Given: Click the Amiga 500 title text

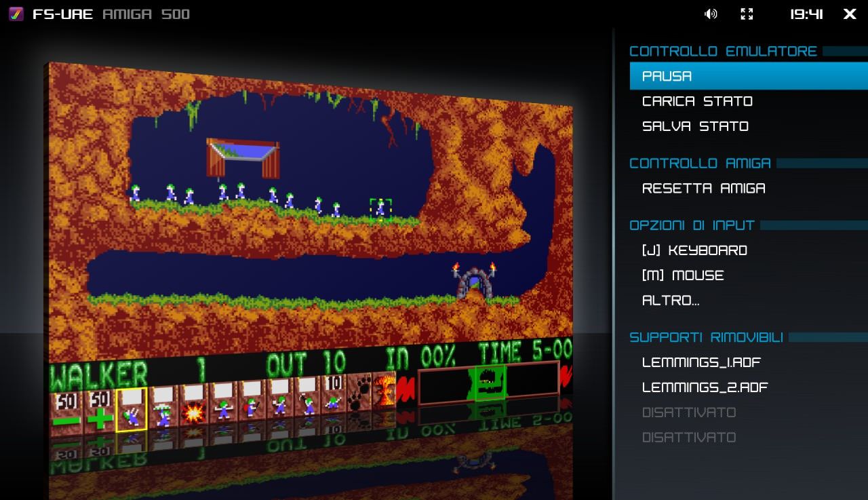Looking at the screenshot, I should pyautogui.click(x=146, y=14).
